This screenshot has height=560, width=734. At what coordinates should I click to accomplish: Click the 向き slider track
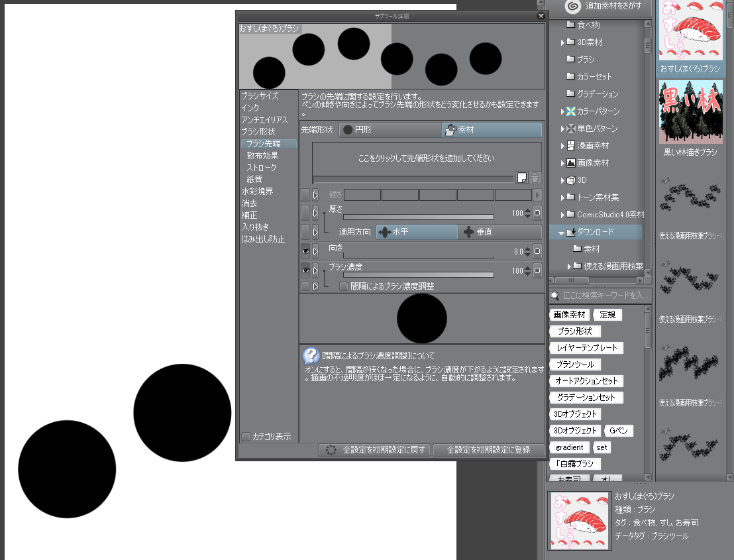(x=419, y=256)
